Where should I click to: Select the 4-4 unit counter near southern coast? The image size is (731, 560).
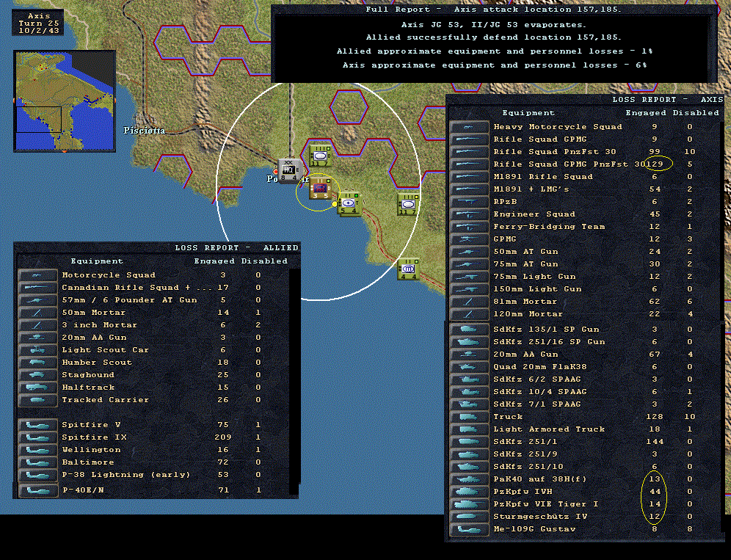(408, 269)
